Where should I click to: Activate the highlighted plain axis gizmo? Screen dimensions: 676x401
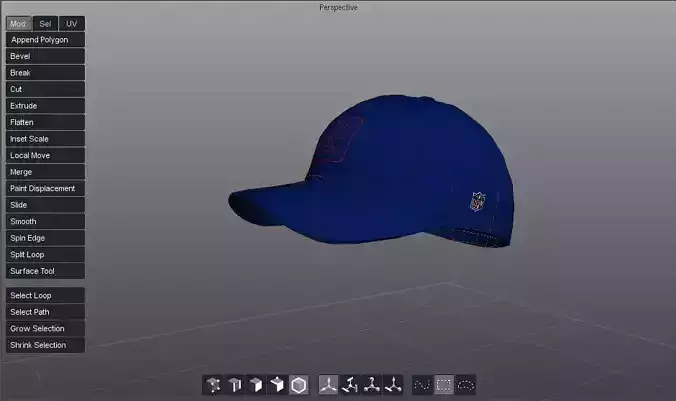(329, 385)
